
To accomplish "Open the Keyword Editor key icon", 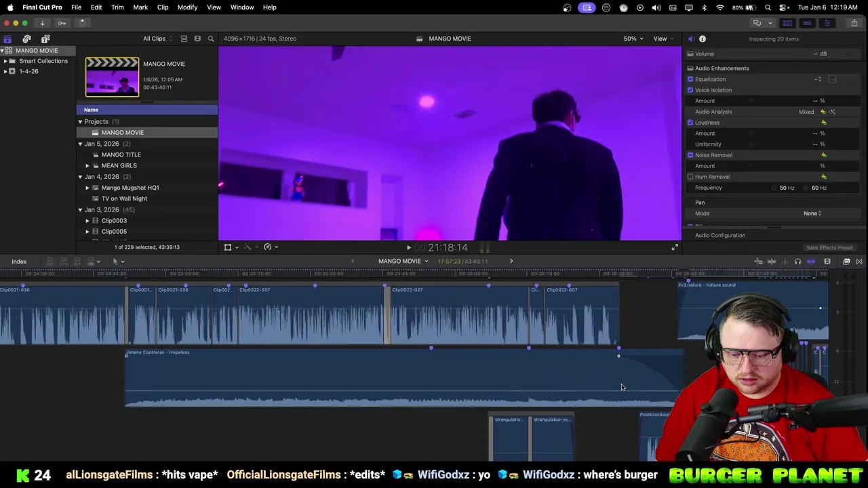I will point(62,22).
